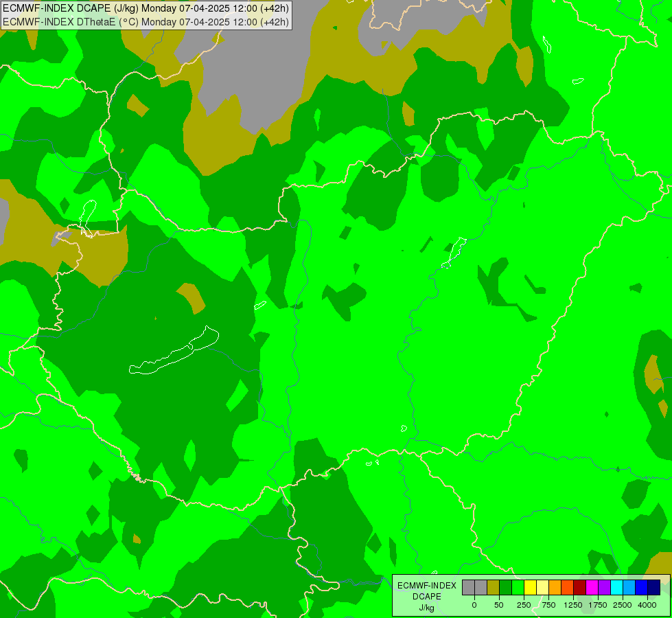
Task: Select the magenta legend swatch
Action: click(592, 587)
